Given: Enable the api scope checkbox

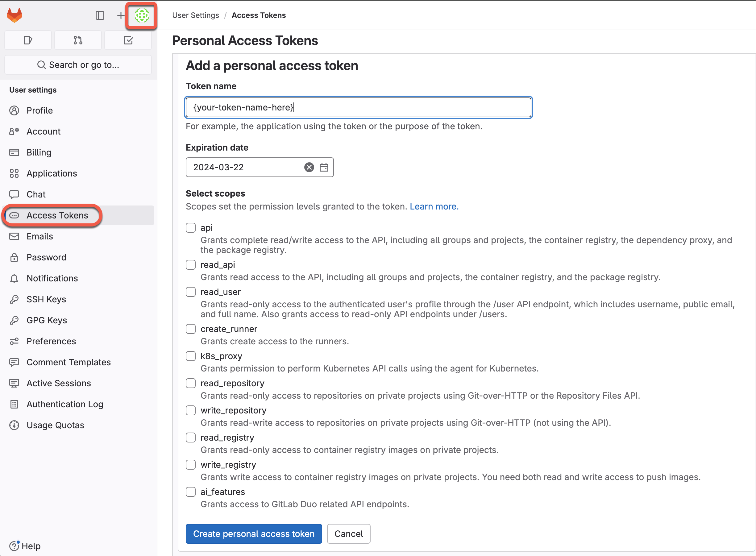Looking at the screenshot, I should (x=191, y=227).
